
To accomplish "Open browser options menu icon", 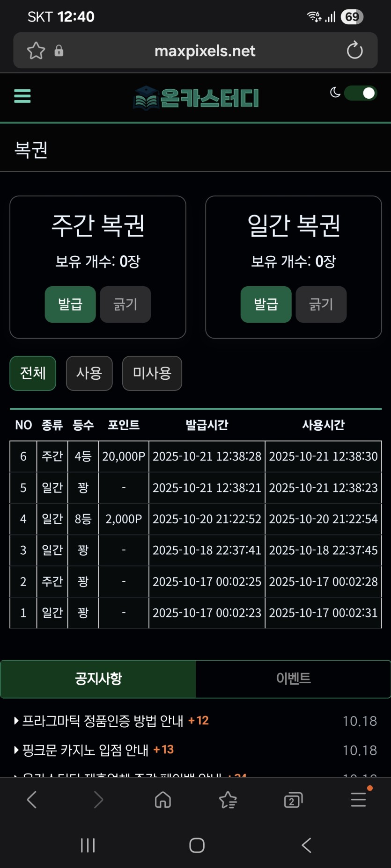I will 359,800.
